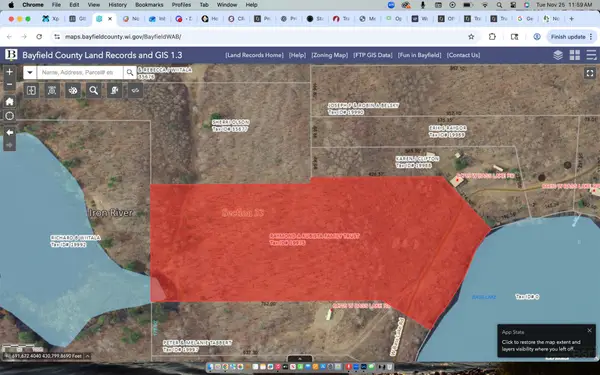Open the File menu in menu bar
600x375 pixels.
(56, 5)
